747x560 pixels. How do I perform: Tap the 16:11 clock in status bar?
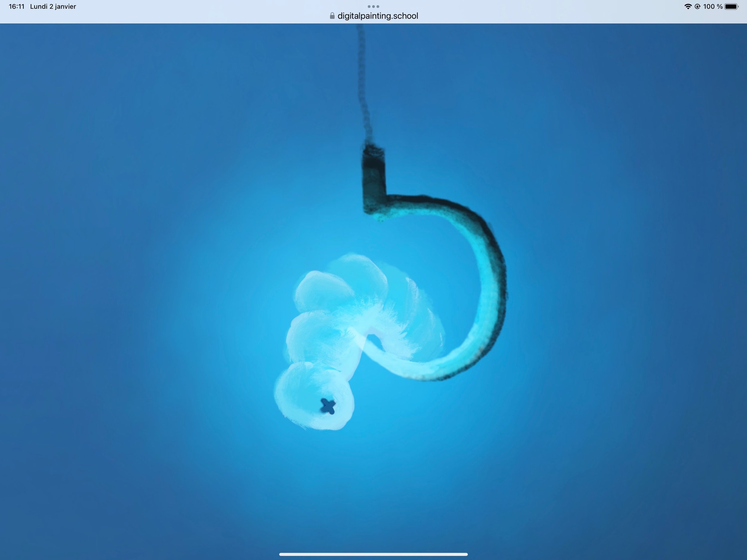click(x=16, y=6)
